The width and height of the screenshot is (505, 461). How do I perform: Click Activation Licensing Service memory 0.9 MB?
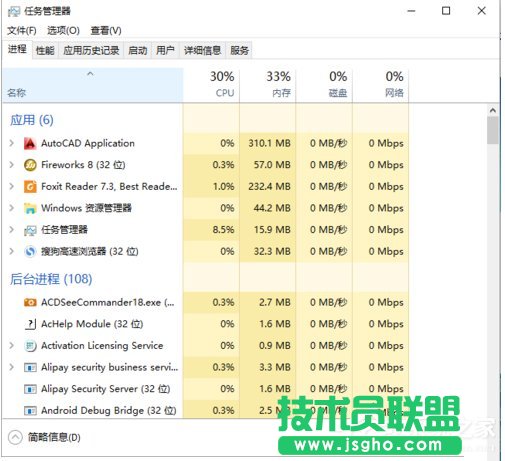coord(275,346)
